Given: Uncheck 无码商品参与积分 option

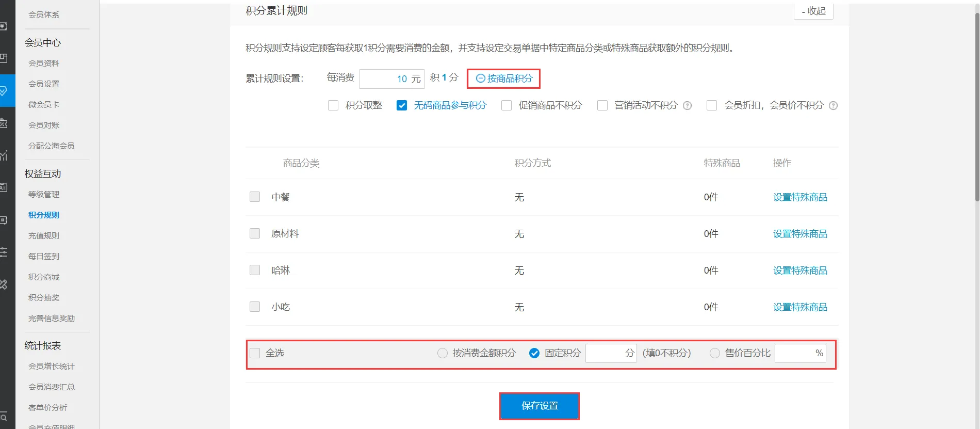Looking at the screenshot, I should [402, 105].
